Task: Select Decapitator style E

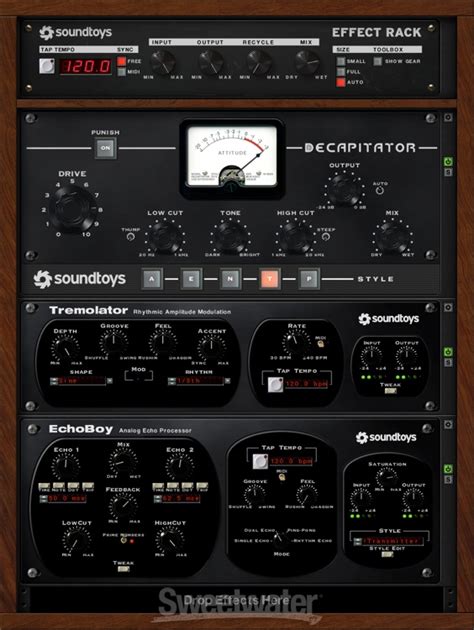Action: [x=191, y=279]
